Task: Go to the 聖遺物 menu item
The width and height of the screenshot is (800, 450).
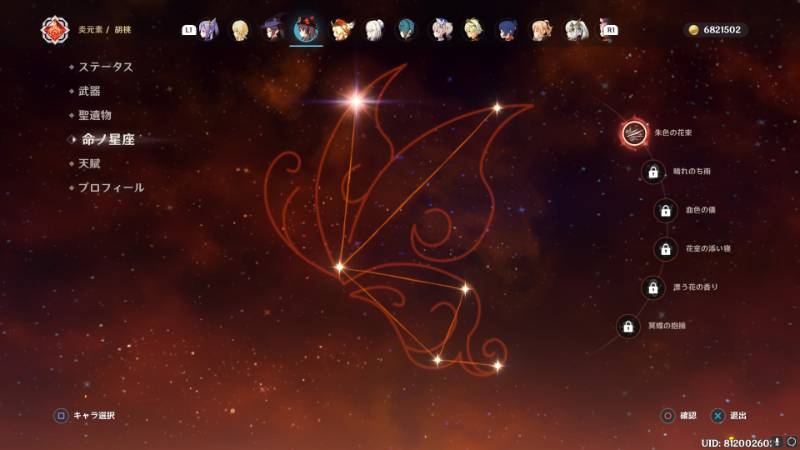Action: [x=95, y=115]
